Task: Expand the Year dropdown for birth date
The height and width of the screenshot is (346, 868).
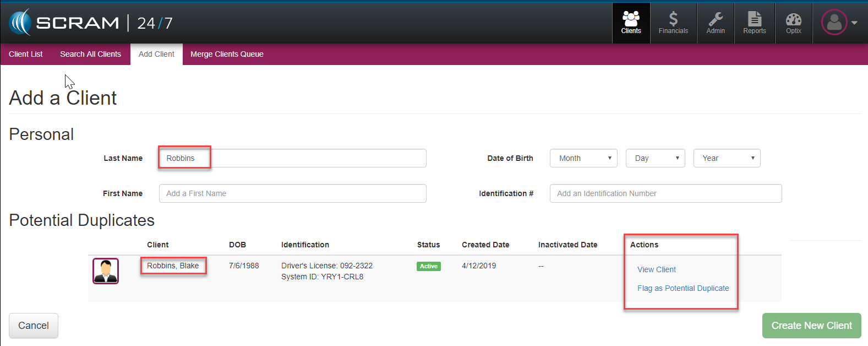Action: [x=727, y=158]
